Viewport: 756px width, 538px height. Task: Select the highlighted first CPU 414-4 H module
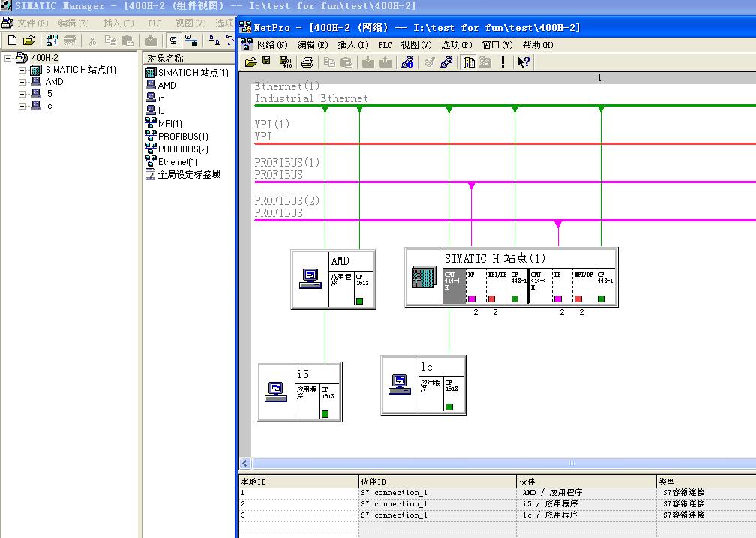point(454,286)
